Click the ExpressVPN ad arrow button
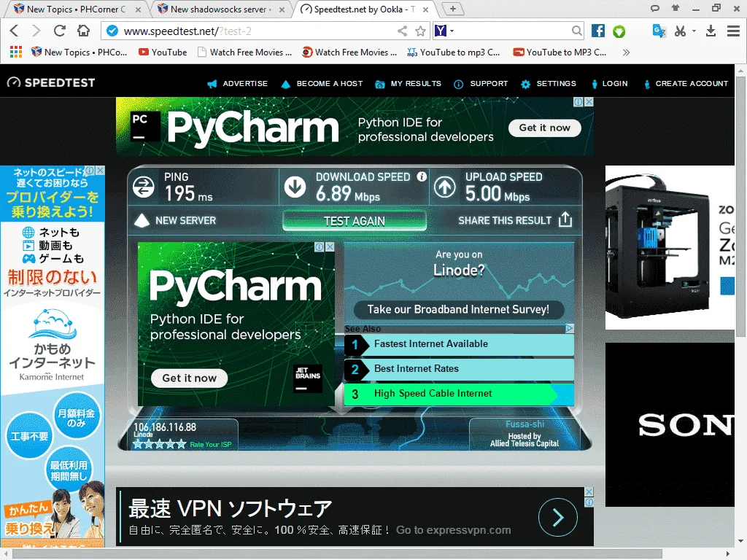The height and width of the screenshot is (560, 747). 558,517
